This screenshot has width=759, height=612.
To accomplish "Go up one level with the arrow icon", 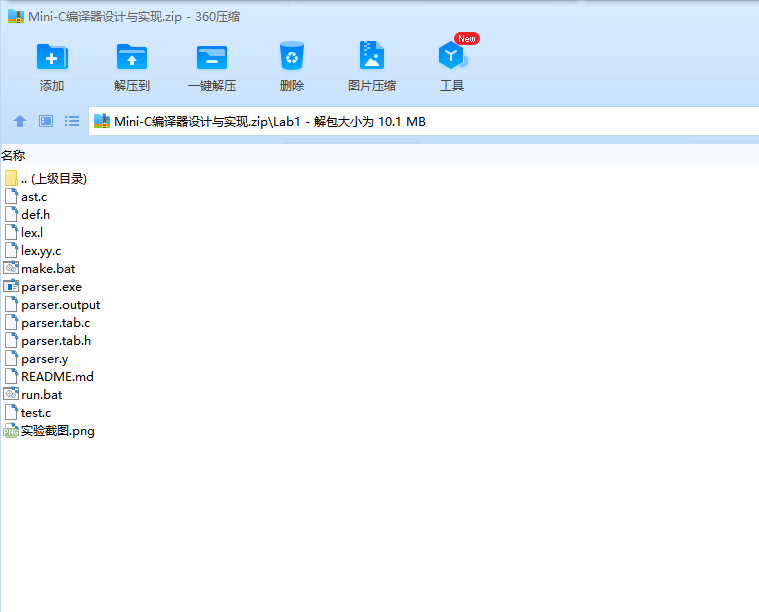I will [20, 121].
